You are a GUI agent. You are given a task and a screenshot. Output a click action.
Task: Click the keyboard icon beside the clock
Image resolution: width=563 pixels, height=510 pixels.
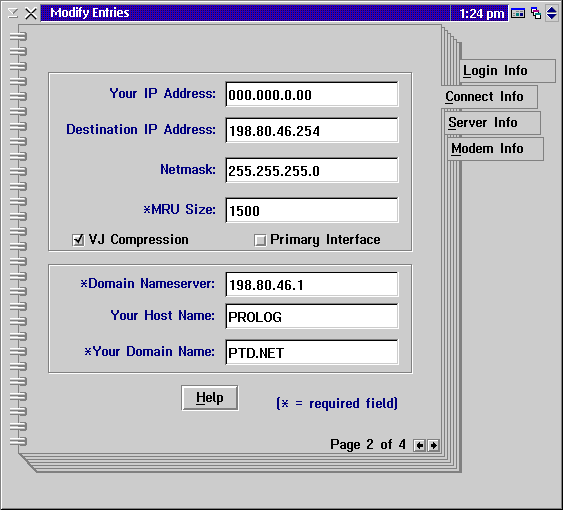tap(518, 14)
